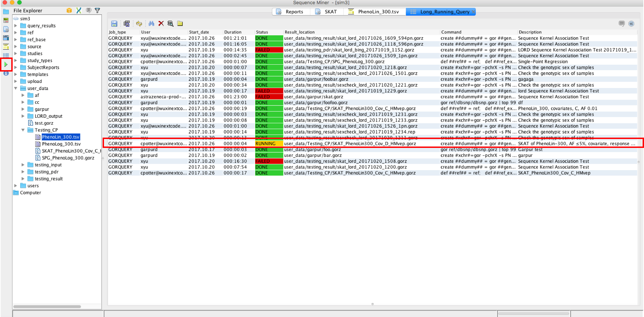Select the row with duration 000:16:30
The width and height of the screenshot is (644, 317).
[372, 161]
